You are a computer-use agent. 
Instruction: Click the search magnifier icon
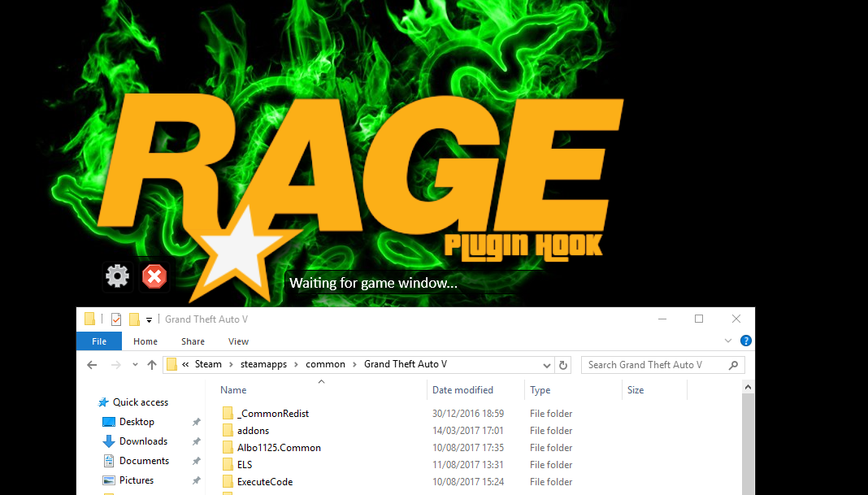click(733, 365)
